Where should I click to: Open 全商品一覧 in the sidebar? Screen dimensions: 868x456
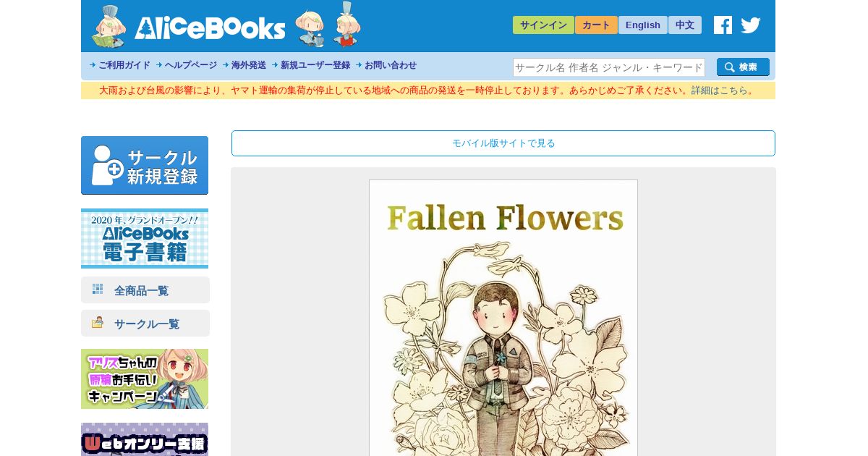pyautogui.click(x=145, y=290)
